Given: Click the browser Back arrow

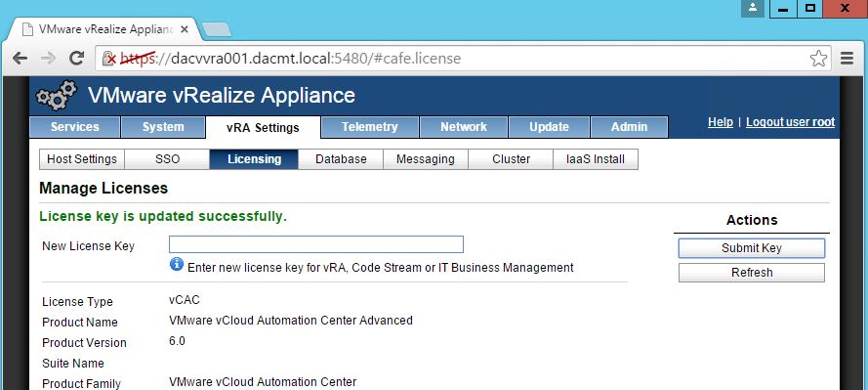Looking at the screenshot, I should point(20,59).
